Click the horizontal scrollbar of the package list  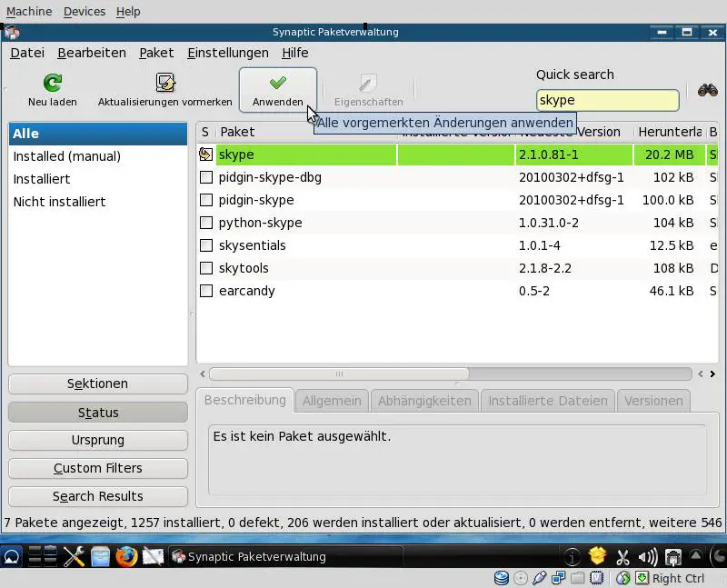[339, 374]
